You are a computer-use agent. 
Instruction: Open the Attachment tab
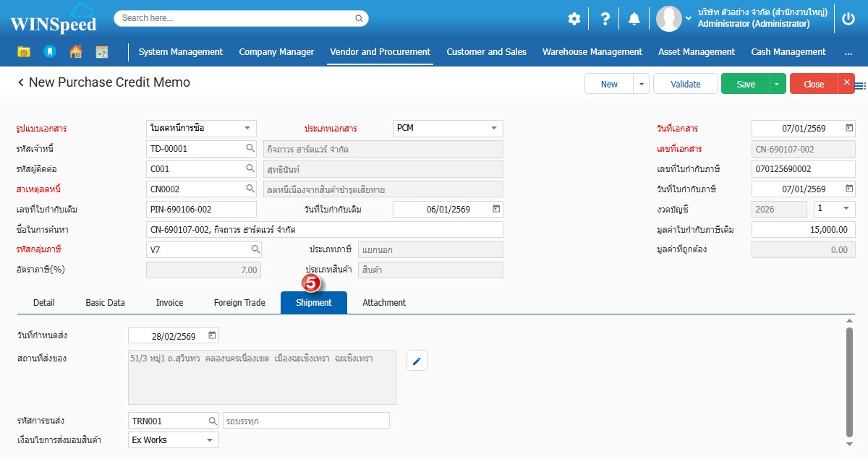coord(384,303)
